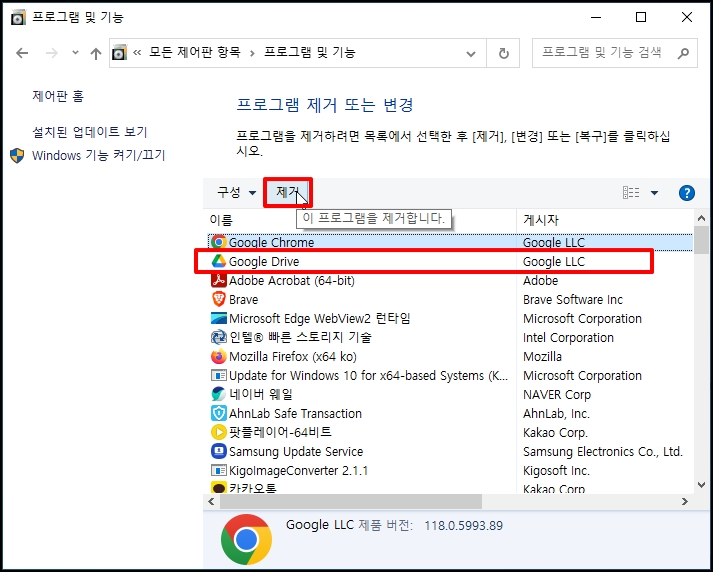Image resolution: width=713 pixels, height=572 pixels.
Task: Open help with the blue question mark
Action: [687, 193]
